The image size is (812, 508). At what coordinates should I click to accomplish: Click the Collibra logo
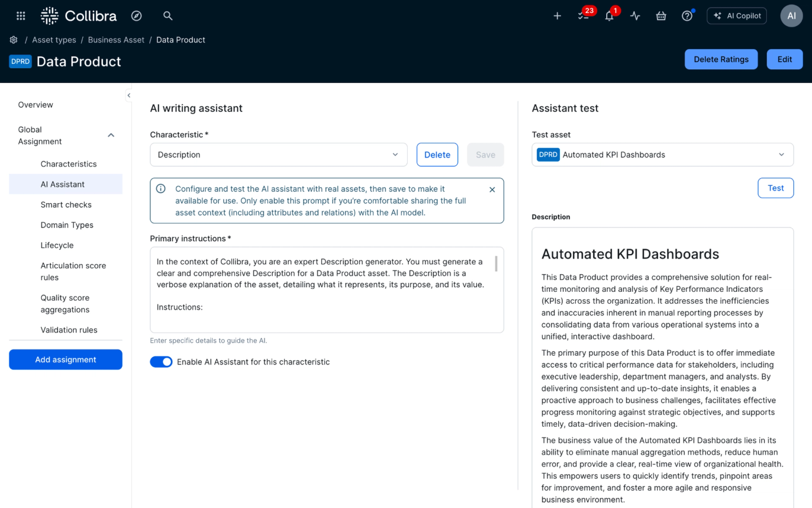pyautogui.click(x=78, y=16)
